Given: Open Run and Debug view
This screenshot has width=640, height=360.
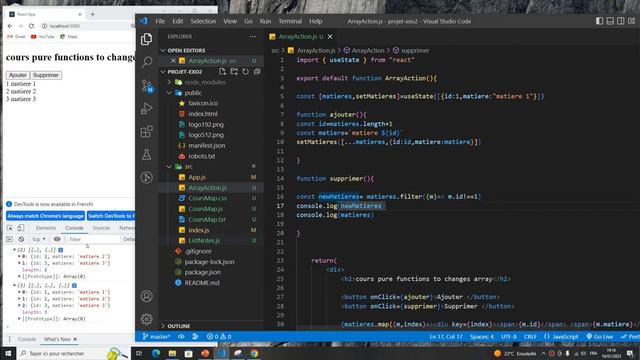Looking at the screenshot, I should point(147,109).
